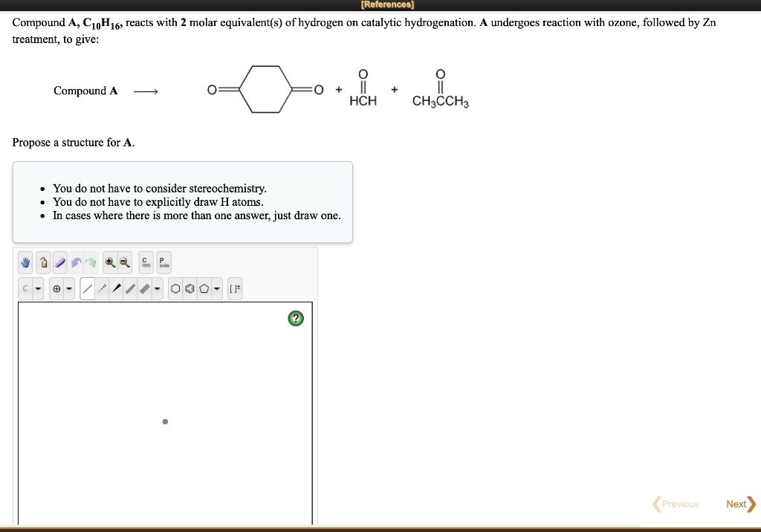Viewport: 761px width, 532px height.
Task: Select the single bond tool
Action: (x=86, y=288)
